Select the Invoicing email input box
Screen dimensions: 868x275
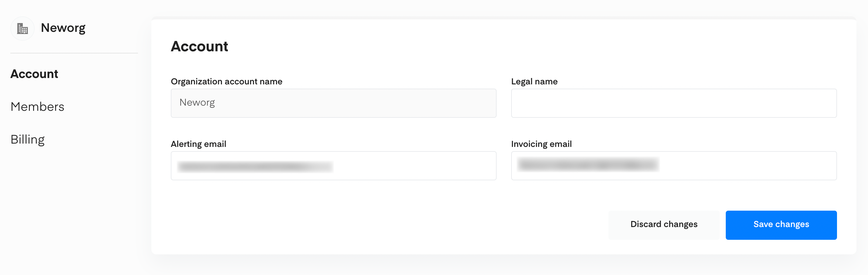(674, 166)
